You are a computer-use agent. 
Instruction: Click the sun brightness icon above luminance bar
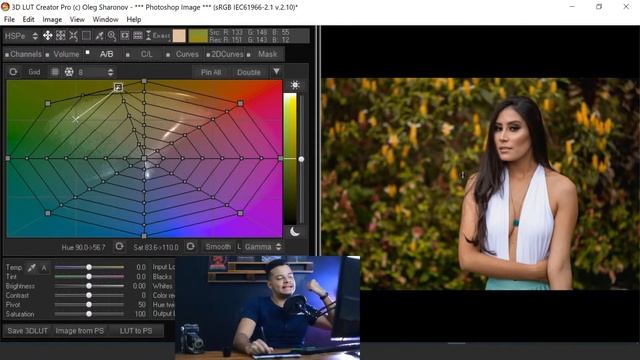(x=295, y=85)
